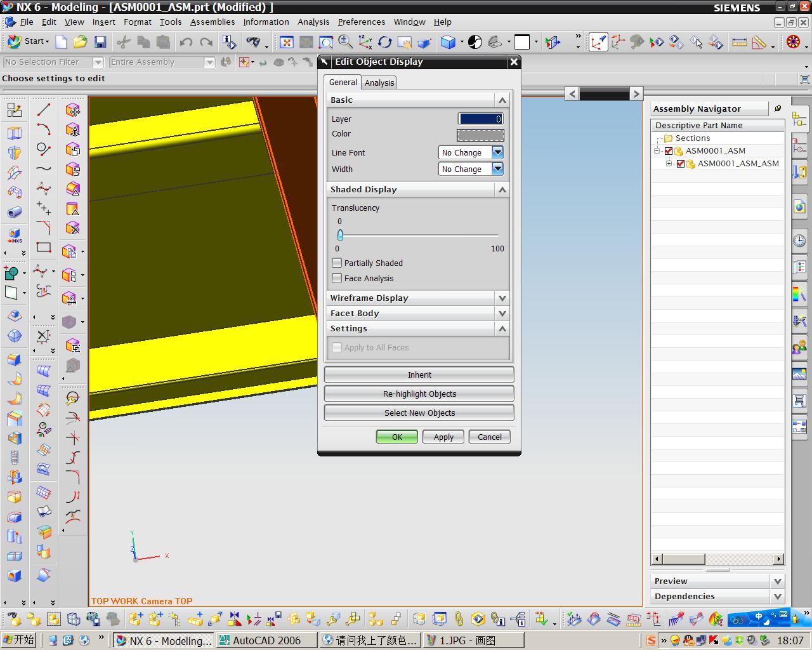Click the sketch line tool icon
Screen dimensions: 812x650
click(x=44, y=110)
